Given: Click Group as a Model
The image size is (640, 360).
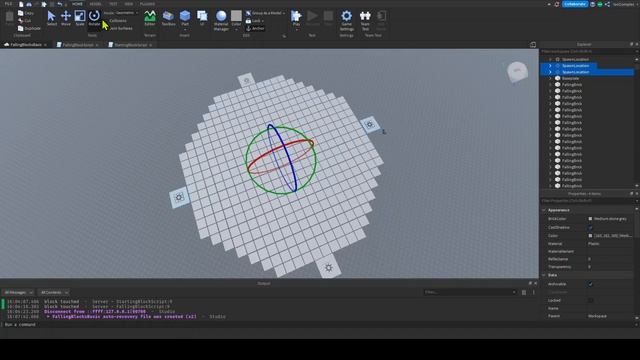Looking at the screenshot, I should (265, 13).
